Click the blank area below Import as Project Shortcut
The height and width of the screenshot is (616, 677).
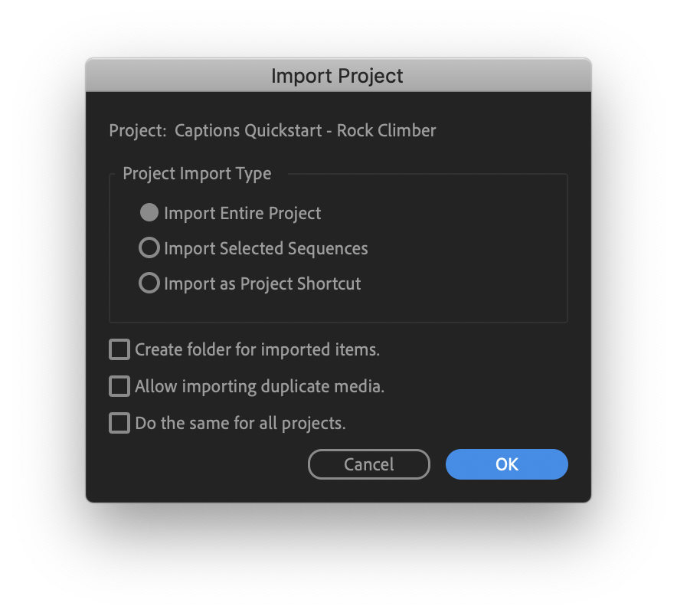click(x=338, y=309)
